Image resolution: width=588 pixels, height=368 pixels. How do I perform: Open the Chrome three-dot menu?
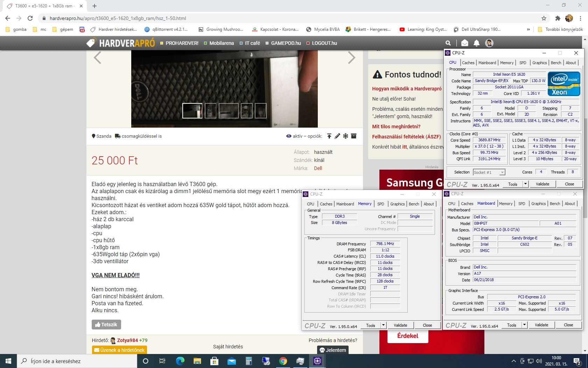click(x=581, y=18)
